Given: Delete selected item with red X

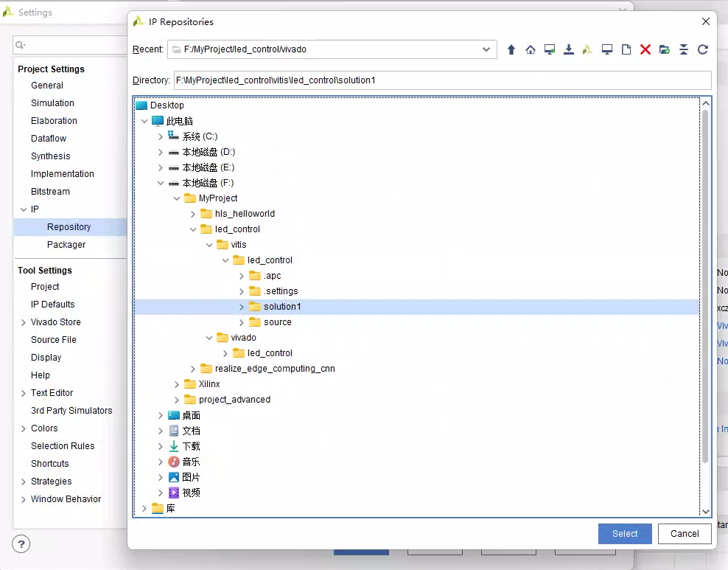Looking at the screenshot, I should pyautogui.click(x=645, y=49).
